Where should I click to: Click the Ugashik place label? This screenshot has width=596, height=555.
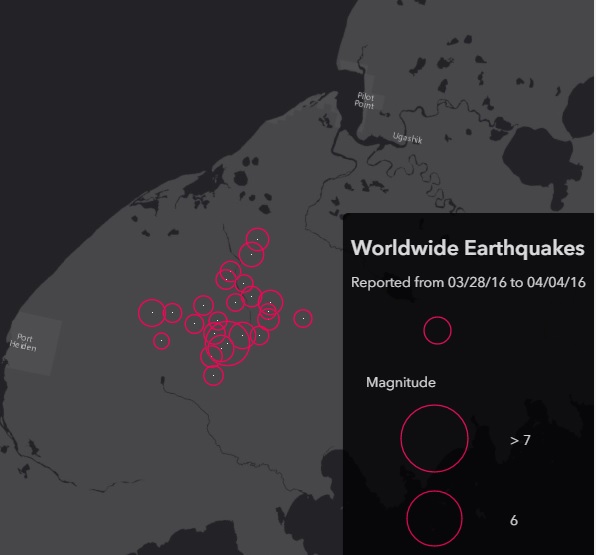pyautogui.click(x=407, y=138)
